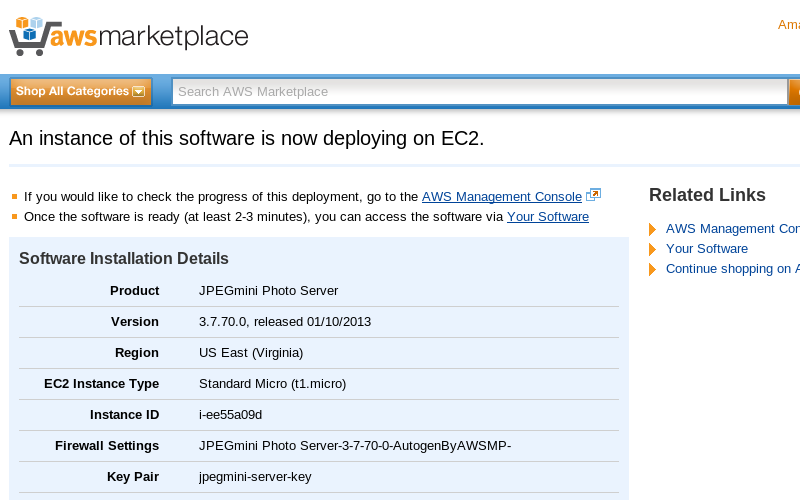
Task: Open the Shop All Categories dropdown
Action: pyautogui.click(x=81, y=92)
